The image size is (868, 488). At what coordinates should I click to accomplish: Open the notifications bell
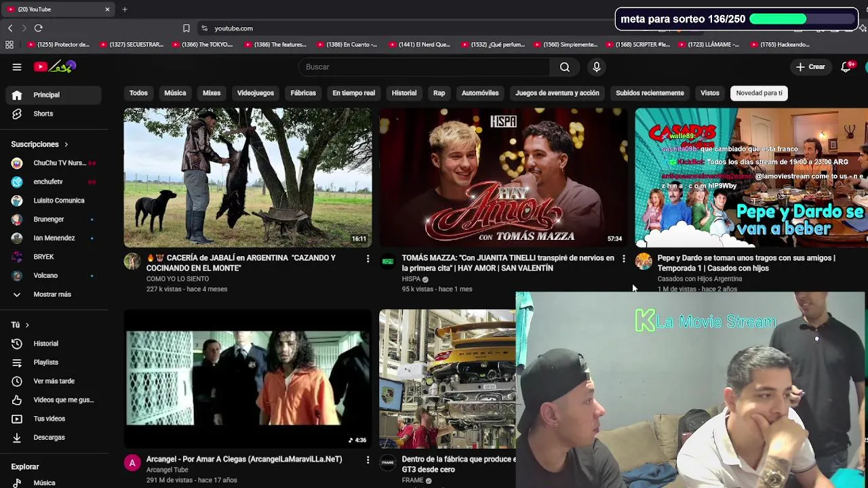pos(846,66)
